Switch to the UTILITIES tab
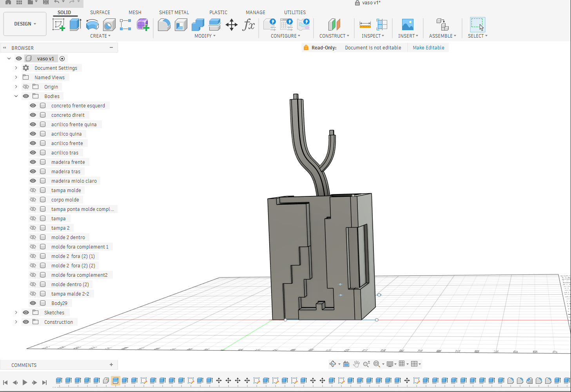The image size is (571, 392). 295,12
